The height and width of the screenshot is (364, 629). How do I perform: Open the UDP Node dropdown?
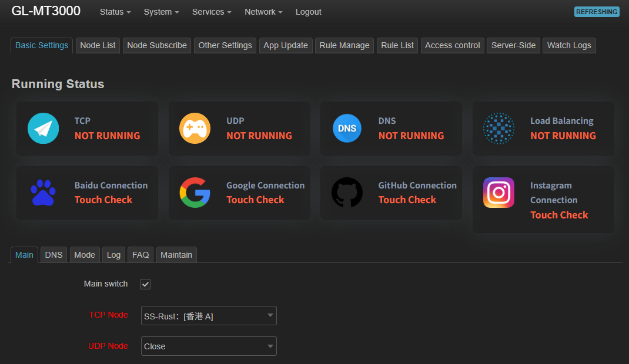click(209, 346)
